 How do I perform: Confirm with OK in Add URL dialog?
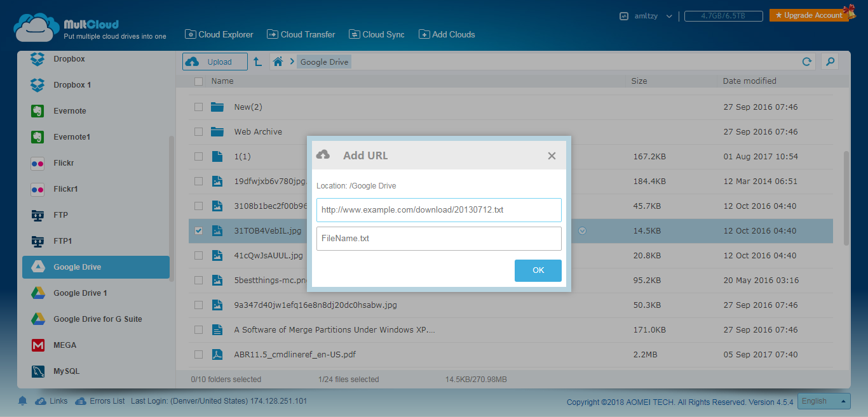(x=538, y=270)
